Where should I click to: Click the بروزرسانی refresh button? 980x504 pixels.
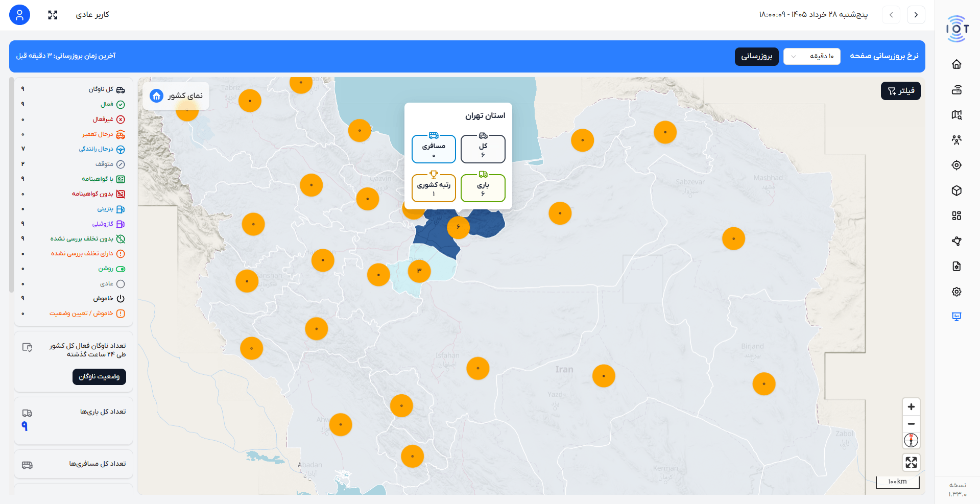click(756, 56)
